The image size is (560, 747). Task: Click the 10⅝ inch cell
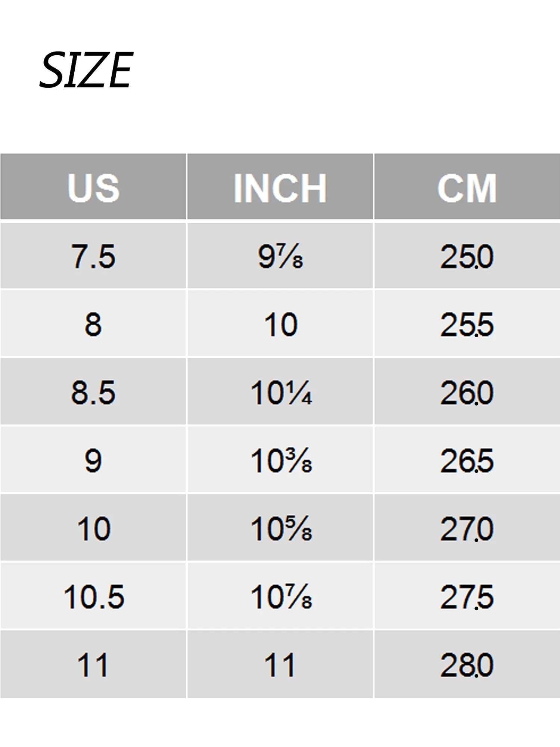click(280, 527)
